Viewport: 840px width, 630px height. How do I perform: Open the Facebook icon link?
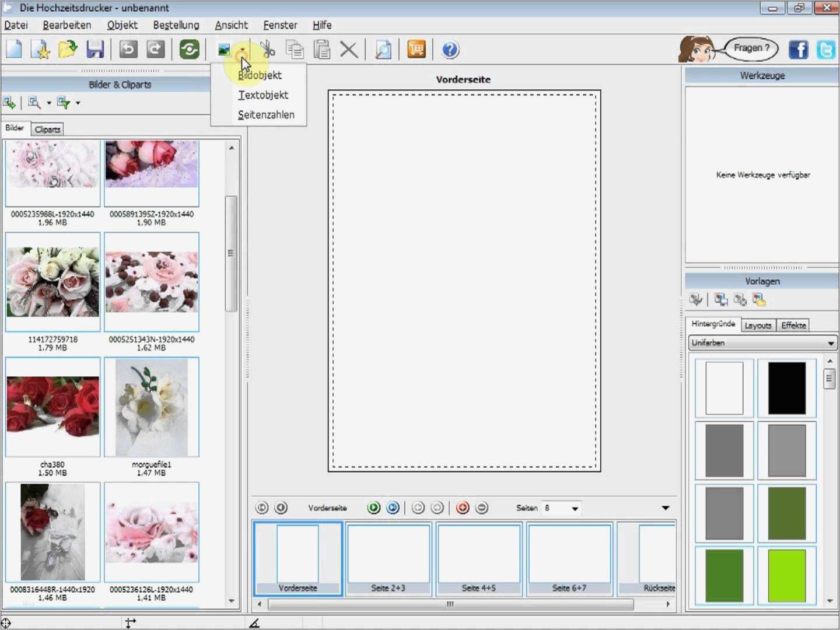[x=798, y=50]
